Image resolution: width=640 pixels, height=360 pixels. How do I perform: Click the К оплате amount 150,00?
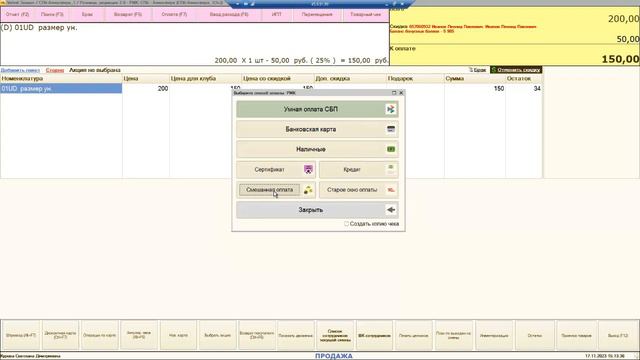point(620,59)
